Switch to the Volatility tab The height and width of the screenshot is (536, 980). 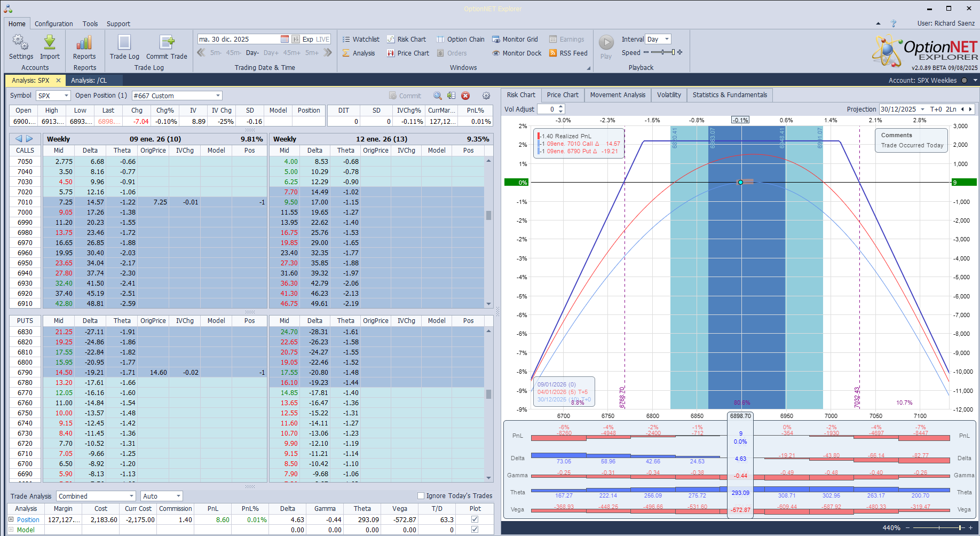[669, 95]
